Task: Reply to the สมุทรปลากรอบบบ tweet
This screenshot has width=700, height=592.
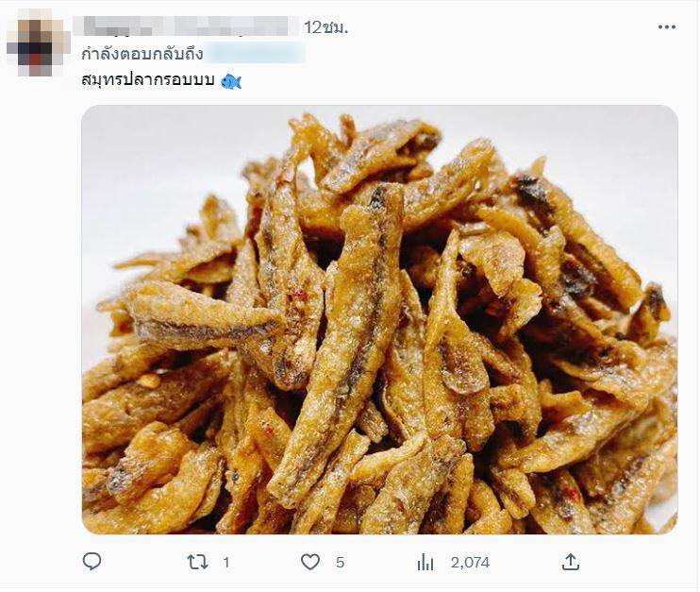Action: [x=92, y=562]
